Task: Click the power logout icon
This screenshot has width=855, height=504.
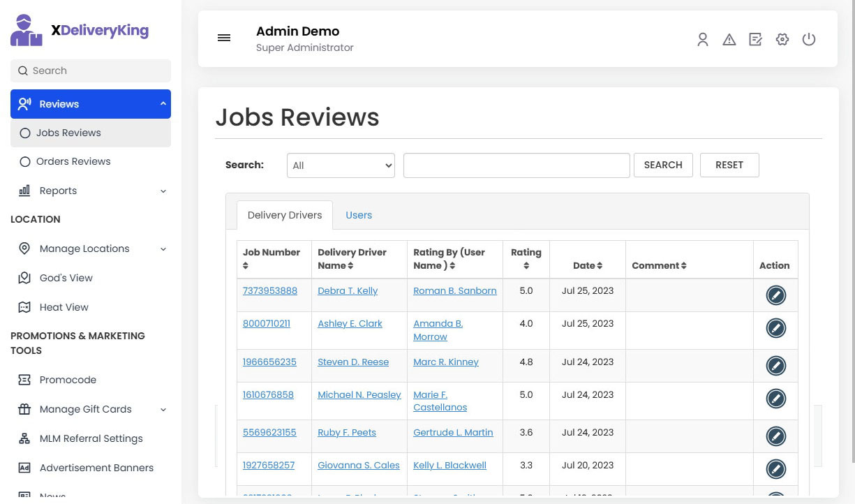Action: click(809, 40)
